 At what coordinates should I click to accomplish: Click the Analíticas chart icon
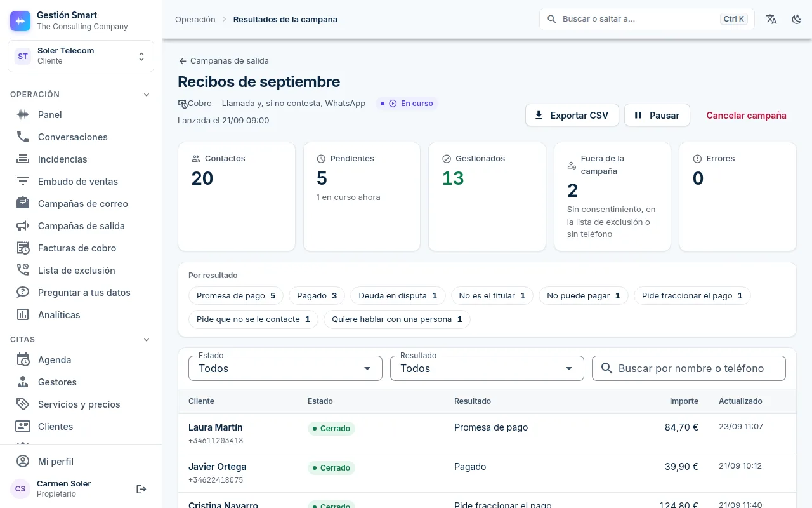click(23, 315)
